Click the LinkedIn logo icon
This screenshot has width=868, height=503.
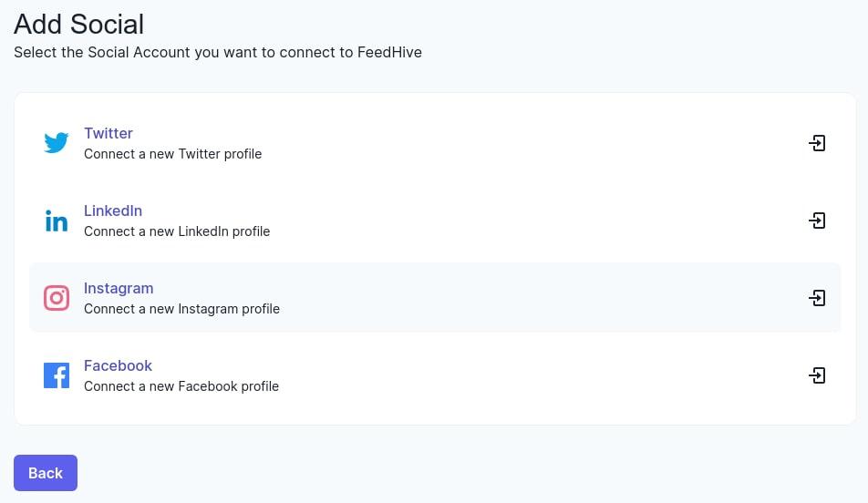click(x=57, y=221)
